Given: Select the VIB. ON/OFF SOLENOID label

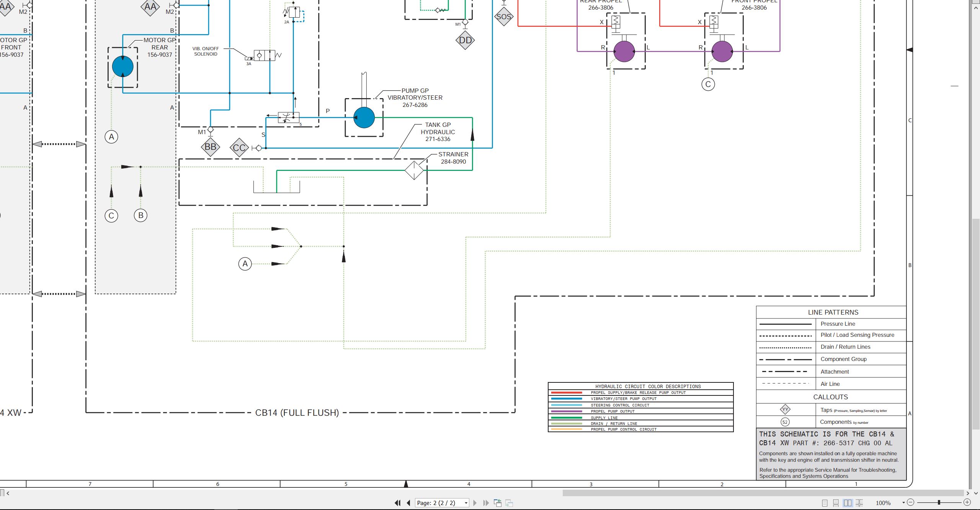Looking at the screenshot, I should (x=206, y=51).
